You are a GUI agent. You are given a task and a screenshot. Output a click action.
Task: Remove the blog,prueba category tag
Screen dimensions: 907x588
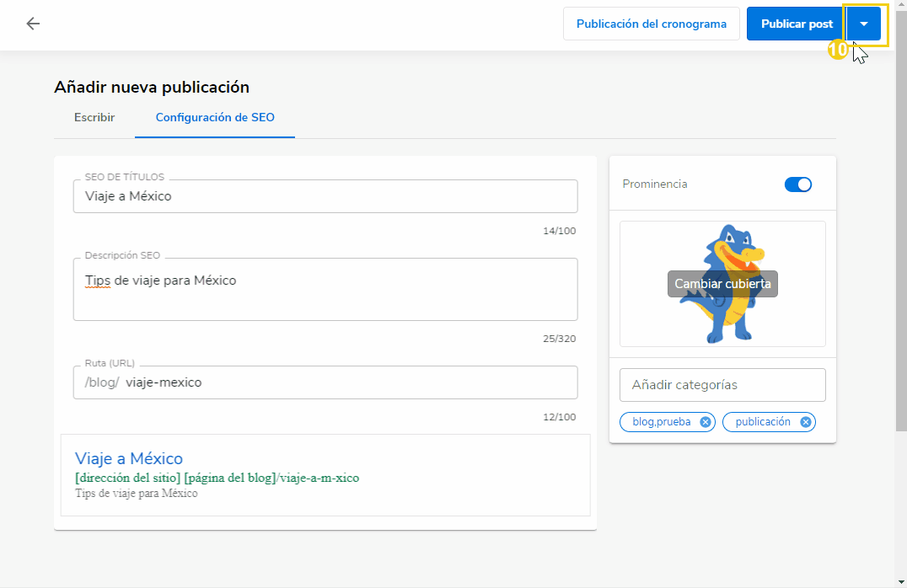[706, 422]
